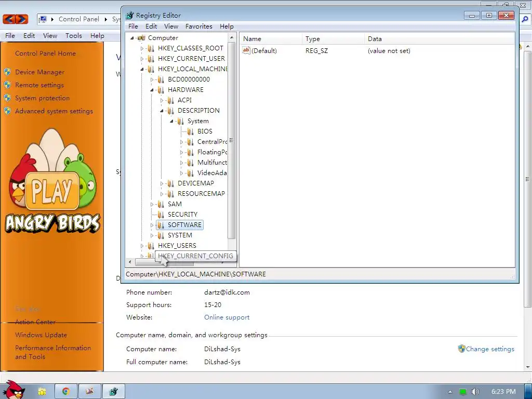Open Device Manager link
Screen dimensions: 532x399
pos(39,72)
